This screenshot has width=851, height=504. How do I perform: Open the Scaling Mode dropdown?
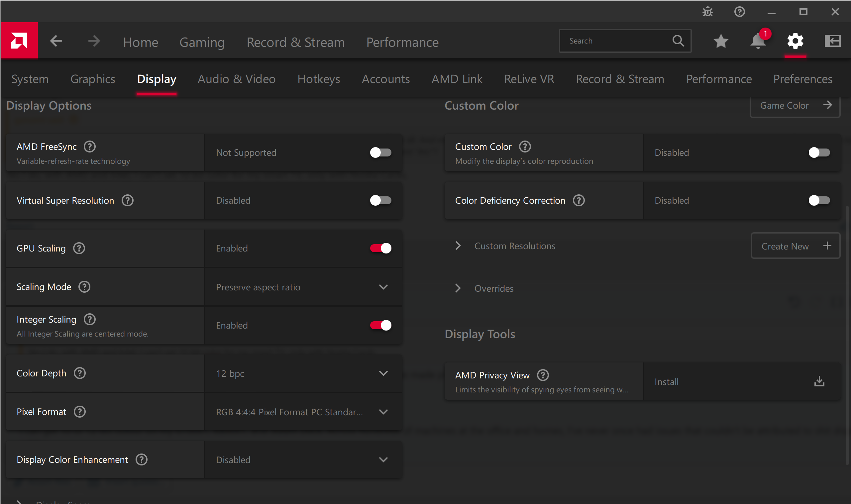pyautogui.click(x=303, y=287)
